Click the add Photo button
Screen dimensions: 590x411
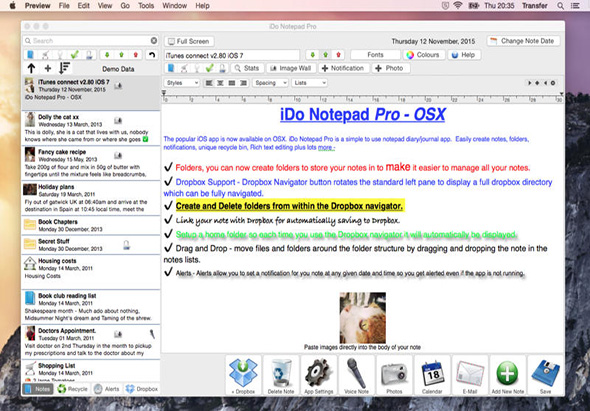point(391,68)
